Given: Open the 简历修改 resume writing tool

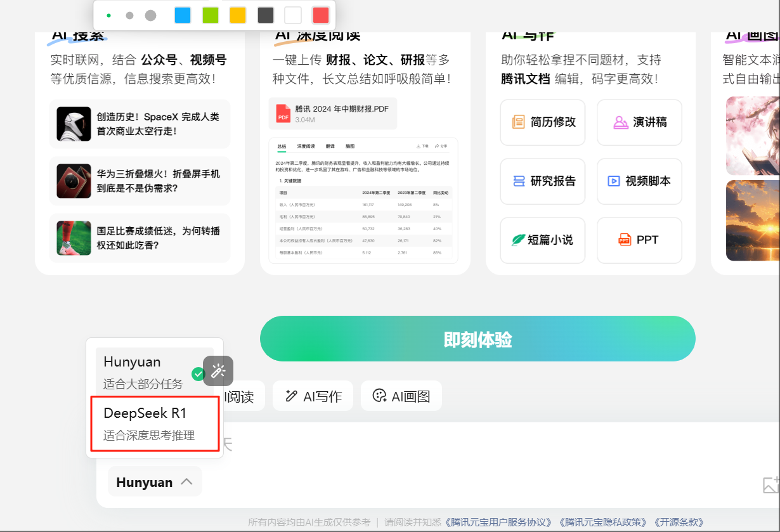Looking at the screenshot, I should (x=543, y=122).
